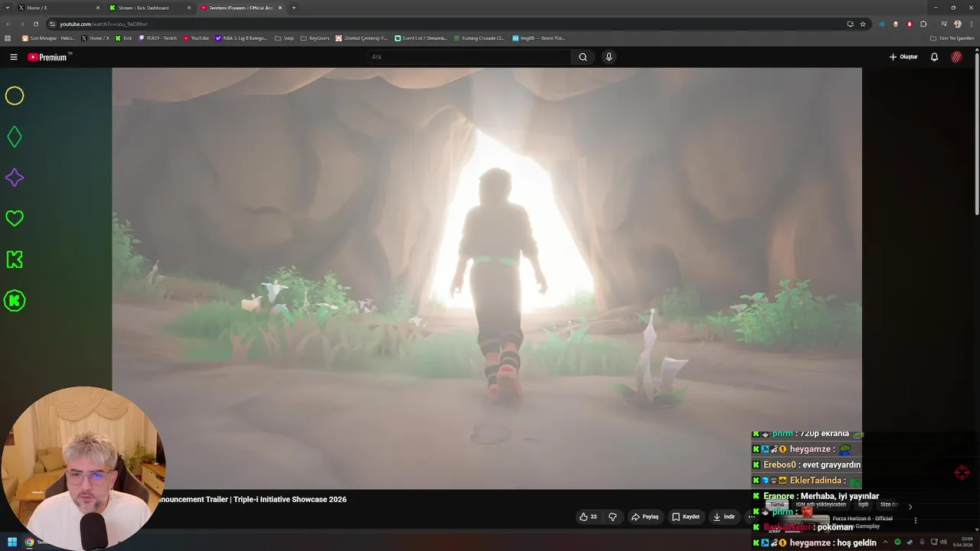
Task: Open the tab search dropdown arrow
Action: (x=8, y=8)
